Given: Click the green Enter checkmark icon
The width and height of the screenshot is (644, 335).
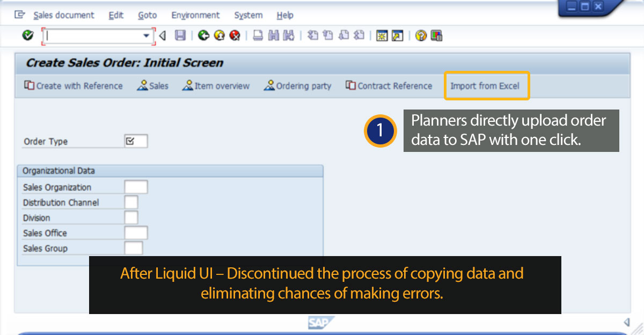Looking at the screenshot, I should pyautogui.click(x=27, y=35).
